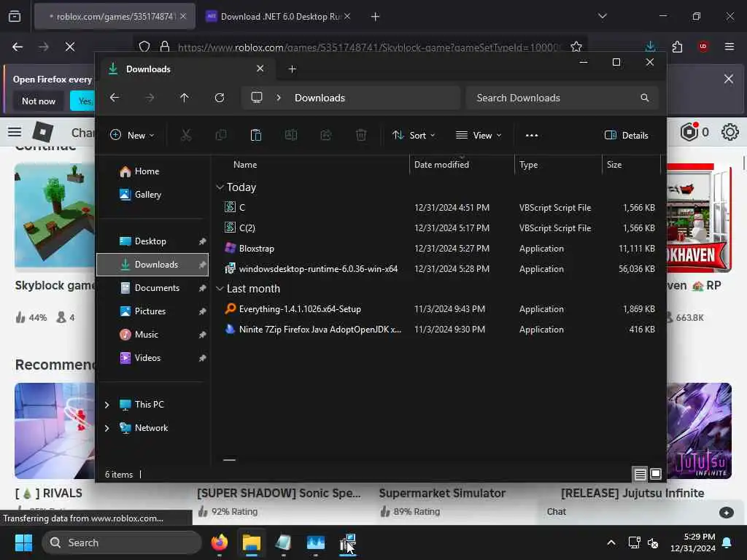Select the C(2) VBScript file
The height and width of the screenshot is (560, 747).
click(x=438, y=228)
